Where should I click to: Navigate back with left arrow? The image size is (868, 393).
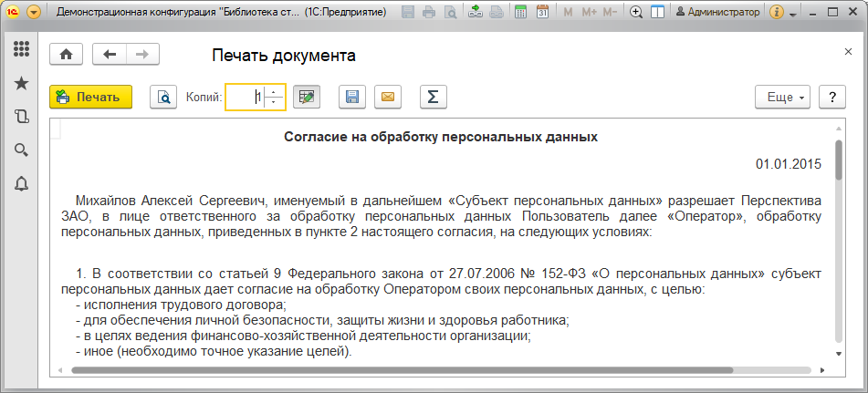(110, 54)
